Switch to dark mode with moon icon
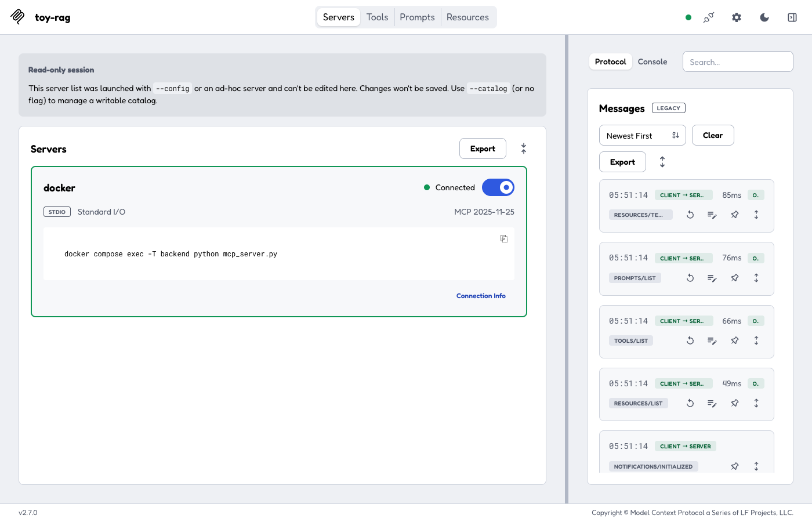Screen dimensions: 812x522 click(764, 17)
